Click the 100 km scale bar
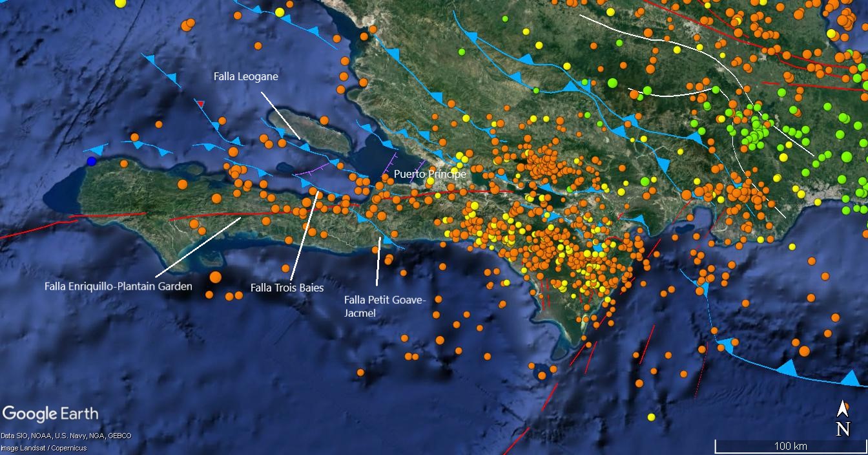Screen dimensions: 868x455 point(790,445)
